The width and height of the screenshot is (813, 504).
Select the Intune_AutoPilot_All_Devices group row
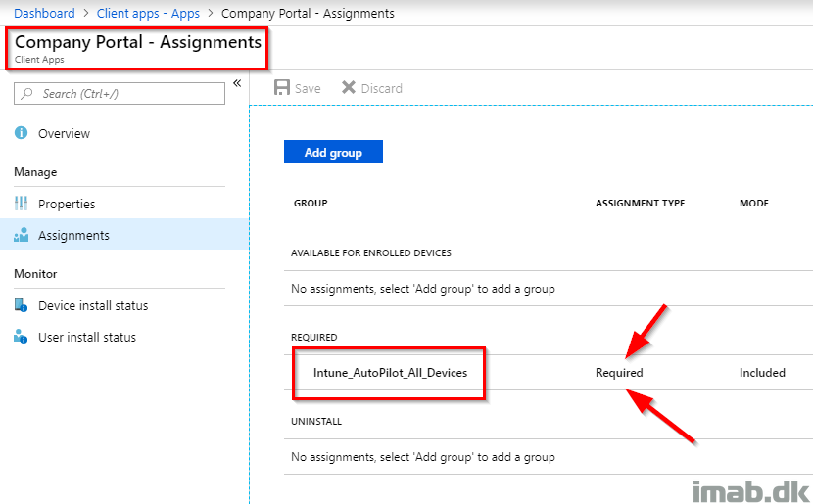549,373
